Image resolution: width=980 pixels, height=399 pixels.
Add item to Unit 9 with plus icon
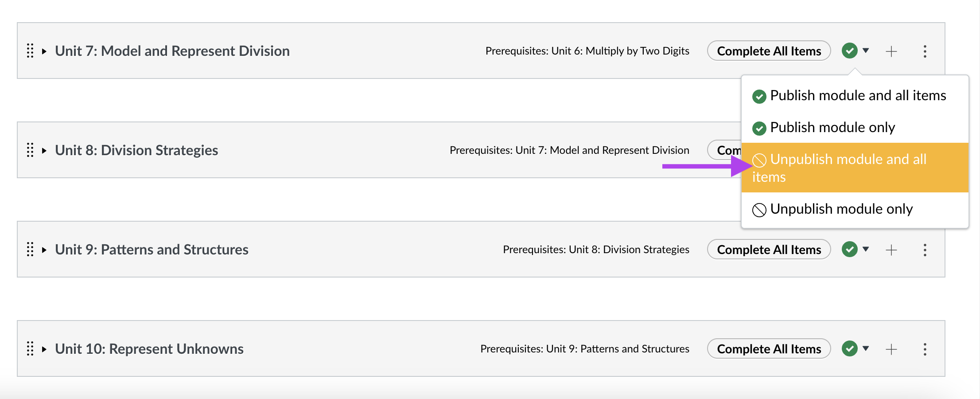(x=891, y=250)
